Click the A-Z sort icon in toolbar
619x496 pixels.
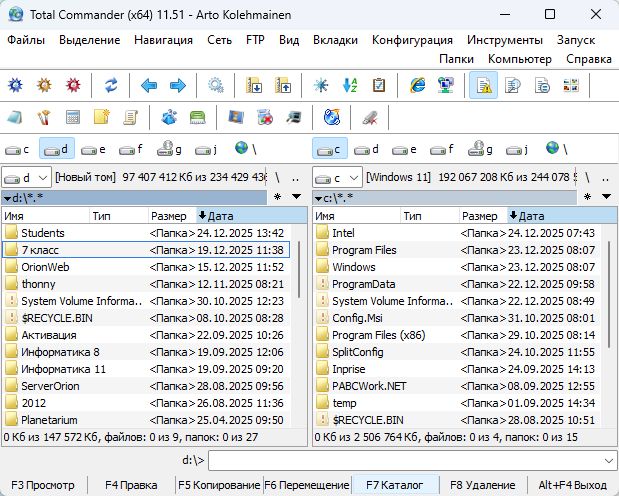[350, 86]
